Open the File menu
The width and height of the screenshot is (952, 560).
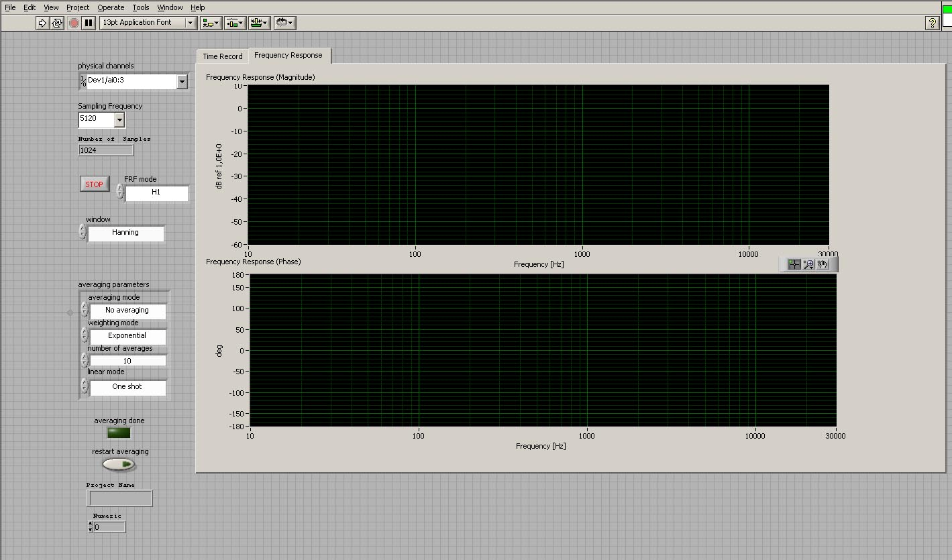coord(10,7)
